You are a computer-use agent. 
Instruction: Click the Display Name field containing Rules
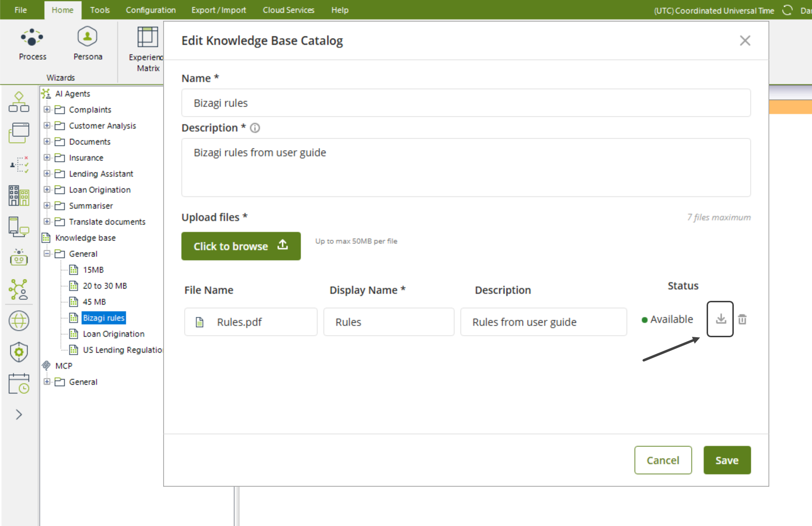389,322
